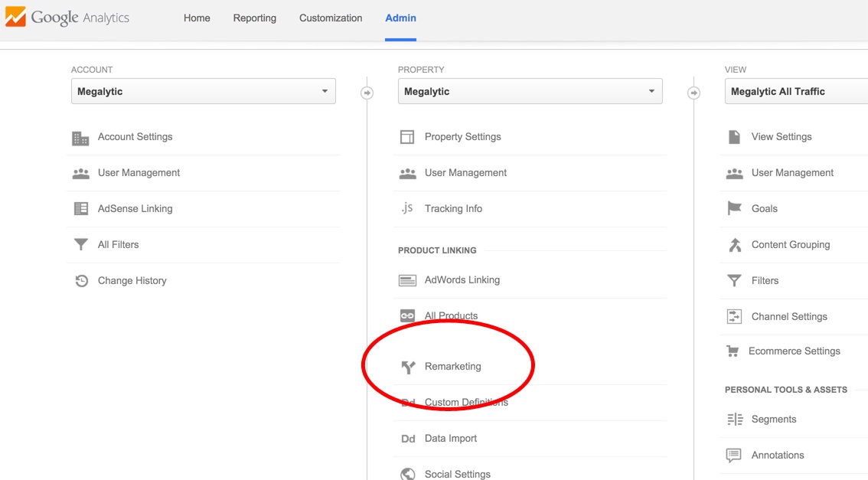The height and width of the screenshot is (480, 868).
Task: Click the Account Settings building icon
Action: pyautogui.click(x=80, y=138)
